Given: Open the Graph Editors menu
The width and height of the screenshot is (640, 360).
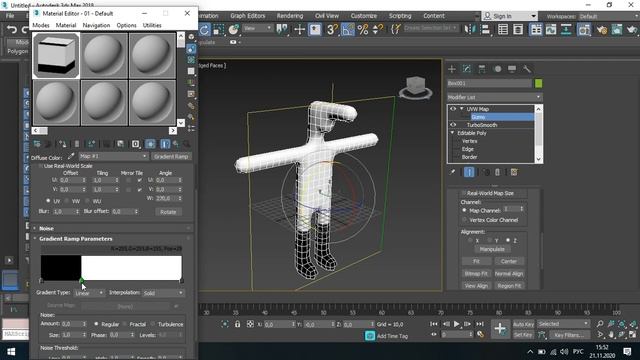Looking at the screenshot, I should 247,16.
